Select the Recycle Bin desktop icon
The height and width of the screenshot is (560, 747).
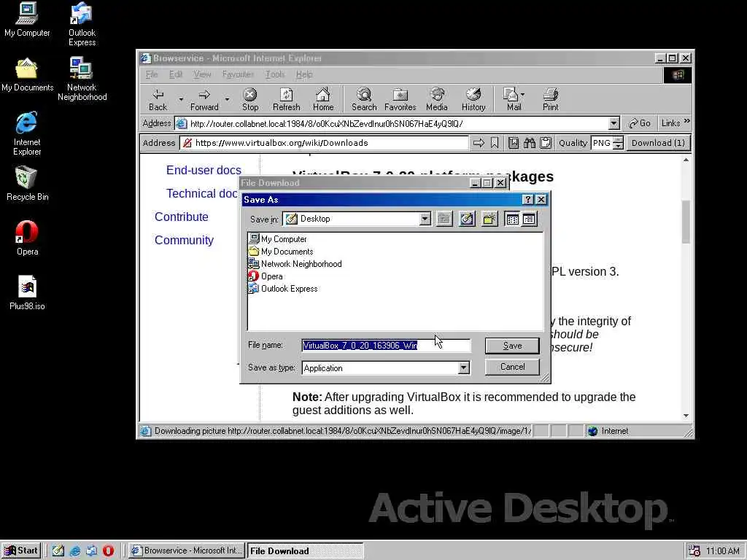27,183
